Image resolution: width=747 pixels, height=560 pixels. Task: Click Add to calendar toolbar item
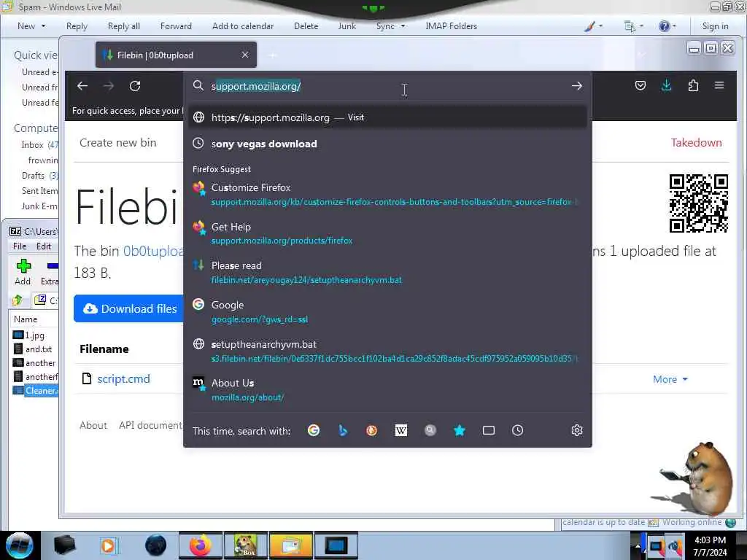(x=243, y=26)
